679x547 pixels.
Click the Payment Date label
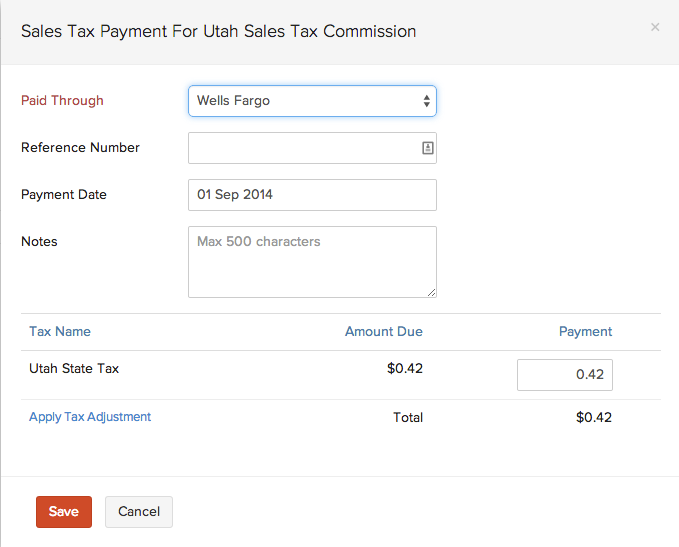64,195
